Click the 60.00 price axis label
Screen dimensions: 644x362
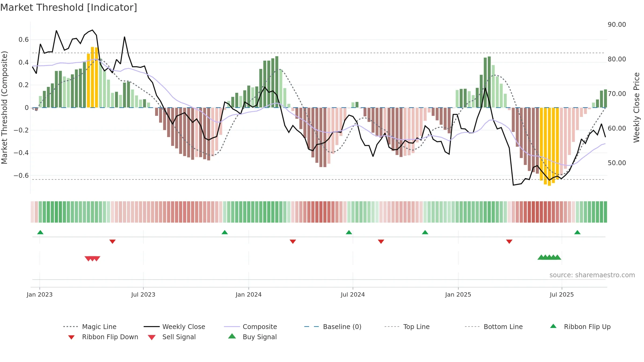[x=617, y=128]
